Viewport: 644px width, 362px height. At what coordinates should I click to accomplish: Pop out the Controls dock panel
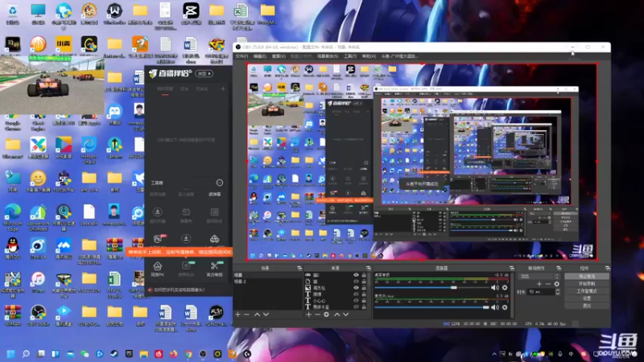608,268
